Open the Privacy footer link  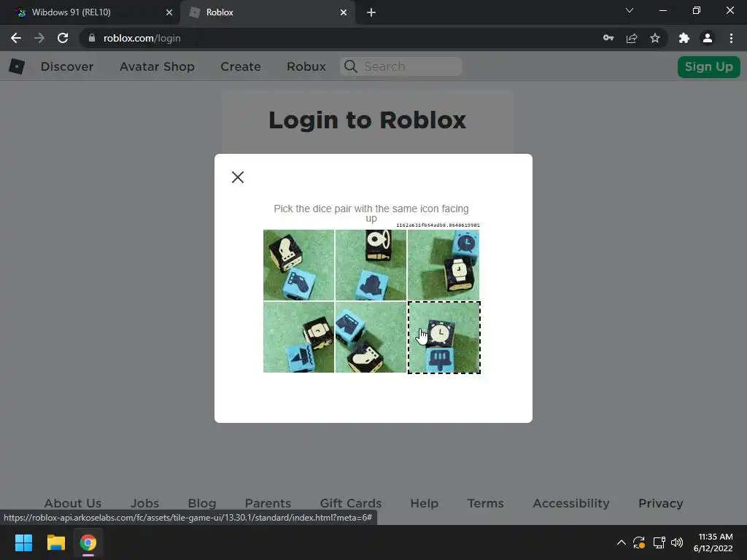[x=660, y=503]
